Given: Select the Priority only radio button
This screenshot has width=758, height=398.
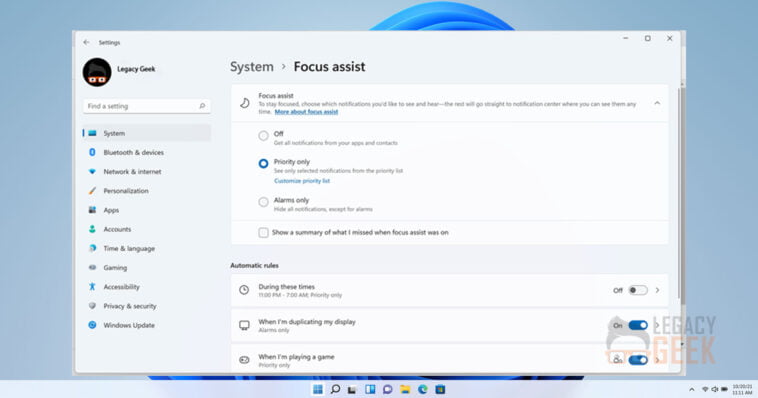Looking at the screenshot, I should pyautogui.click(x=263, y=164).
